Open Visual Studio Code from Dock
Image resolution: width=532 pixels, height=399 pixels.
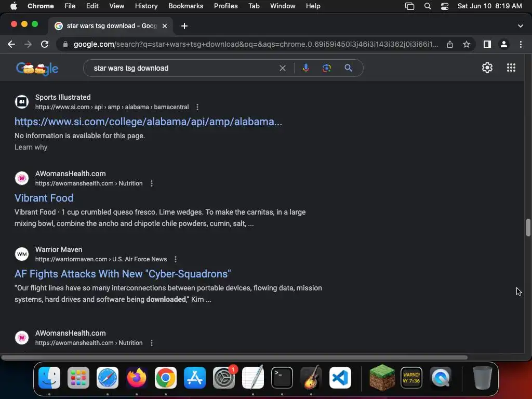(340, 378)
